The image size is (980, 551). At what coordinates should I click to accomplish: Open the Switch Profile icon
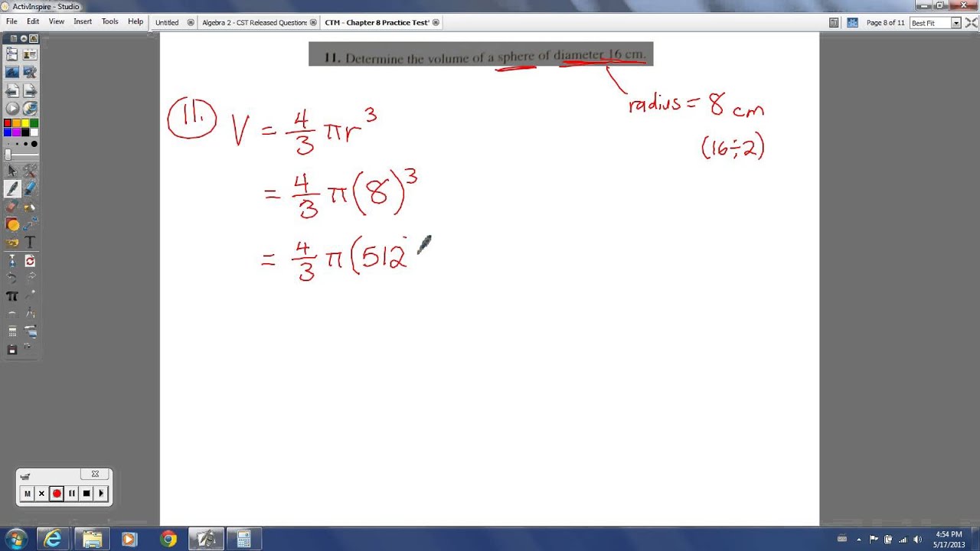tap(30, 54)
